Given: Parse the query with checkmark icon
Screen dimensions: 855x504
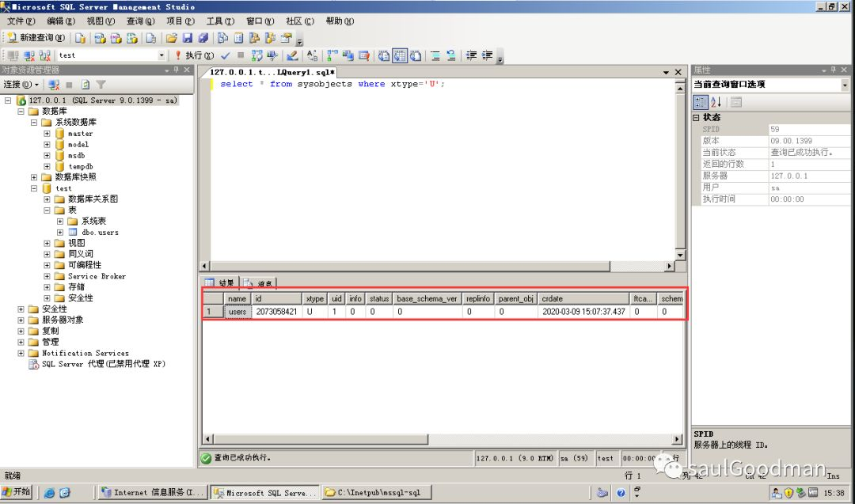Looking at the screenshot, I should (x=225, y=55).
